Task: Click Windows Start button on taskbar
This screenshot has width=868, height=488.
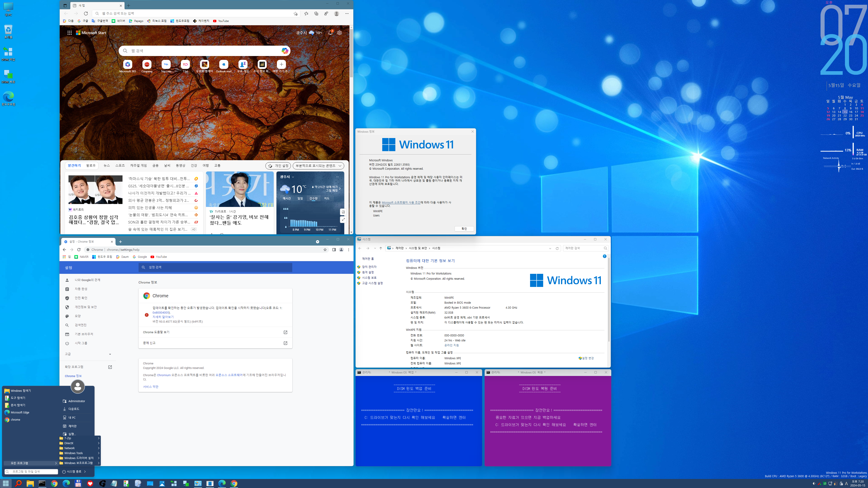Action: coord(6,483)
